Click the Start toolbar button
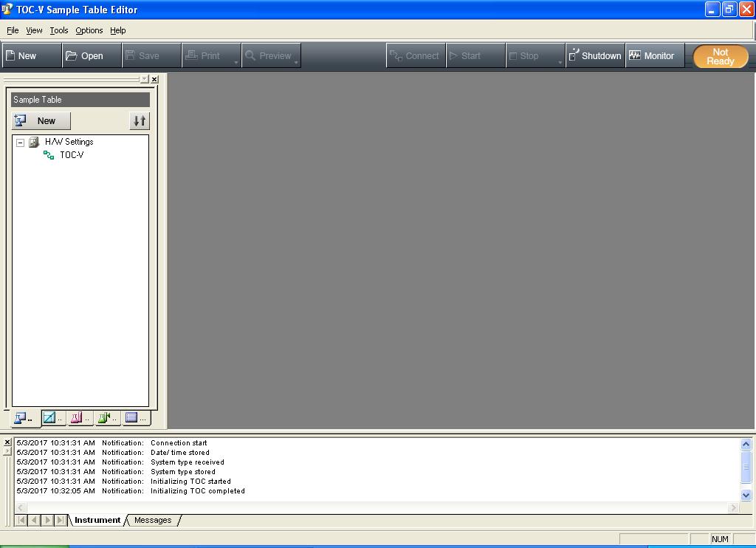This screenshot has width=756, height=548. 475,55
